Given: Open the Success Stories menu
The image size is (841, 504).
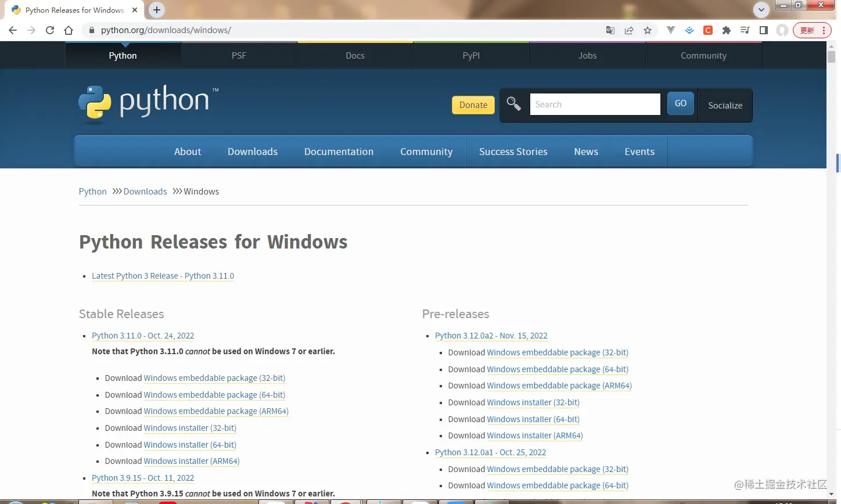Looking at the screenshot, I should point(513,152).
